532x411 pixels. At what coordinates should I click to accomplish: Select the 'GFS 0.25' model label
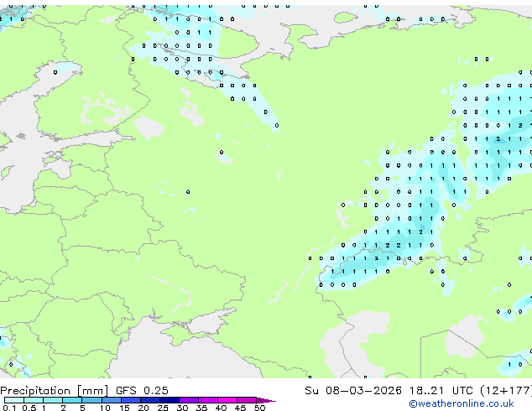click(142, 391)
